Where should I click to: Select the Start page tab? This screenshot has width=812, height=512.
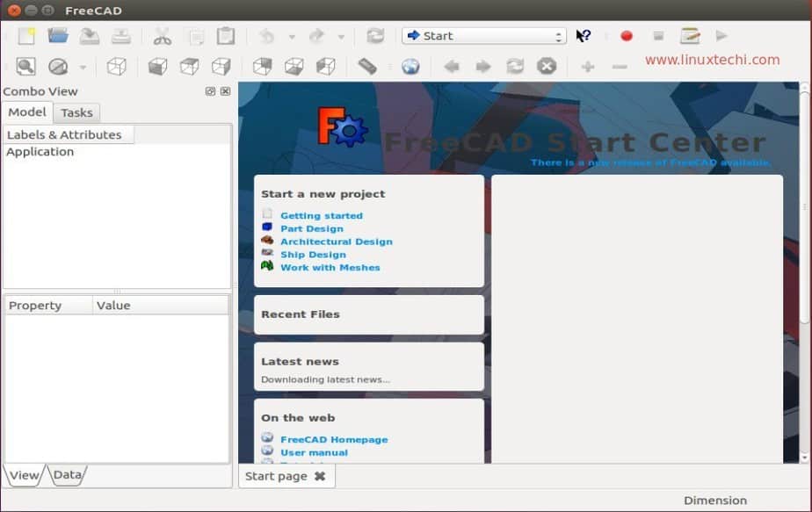click(x=276, y=476)
